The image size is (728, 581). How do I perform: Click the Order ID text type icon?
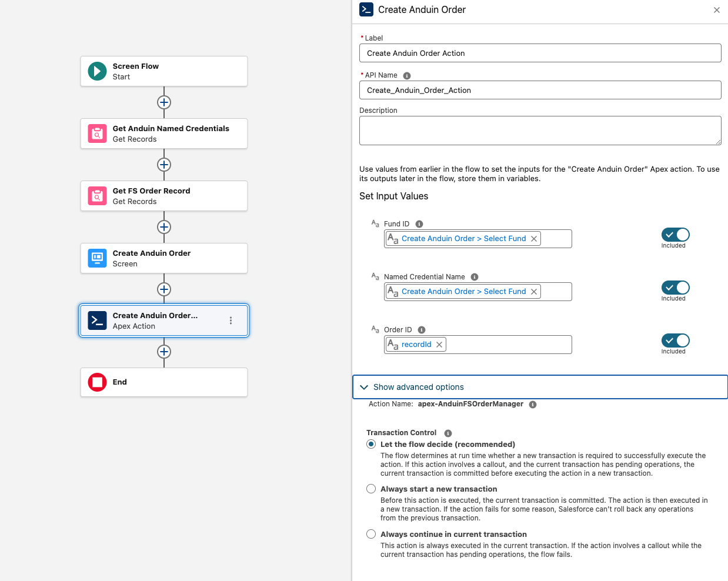pyautogui.click(x=375, y=329)
